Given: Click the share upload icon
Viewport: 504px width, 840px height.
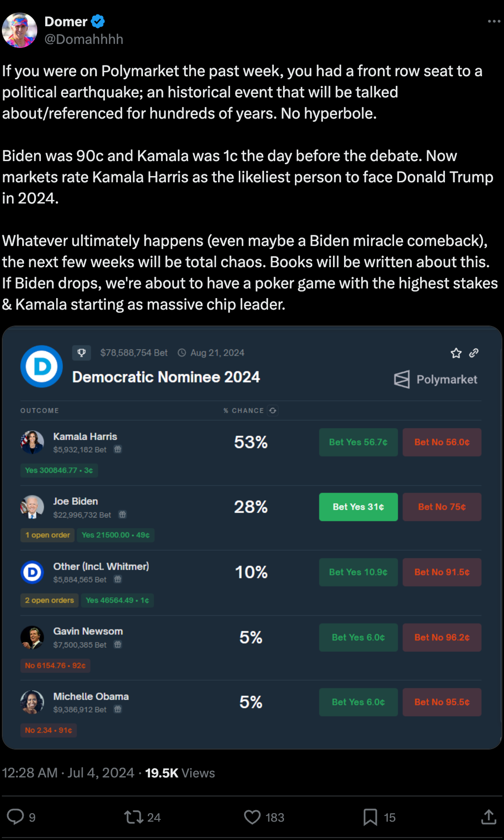Looking at the screenshot, I should (488, 817).
